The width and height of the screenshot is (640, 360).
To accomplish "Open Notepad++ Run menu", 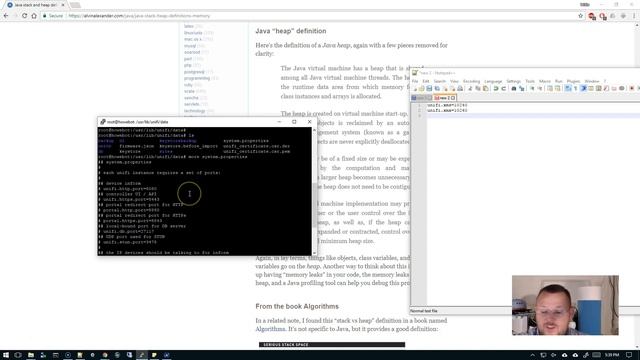I will coord(558,81).
